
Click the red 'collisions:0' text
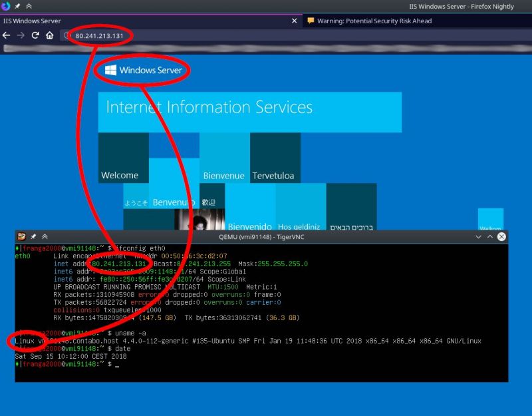coord(76,310)
